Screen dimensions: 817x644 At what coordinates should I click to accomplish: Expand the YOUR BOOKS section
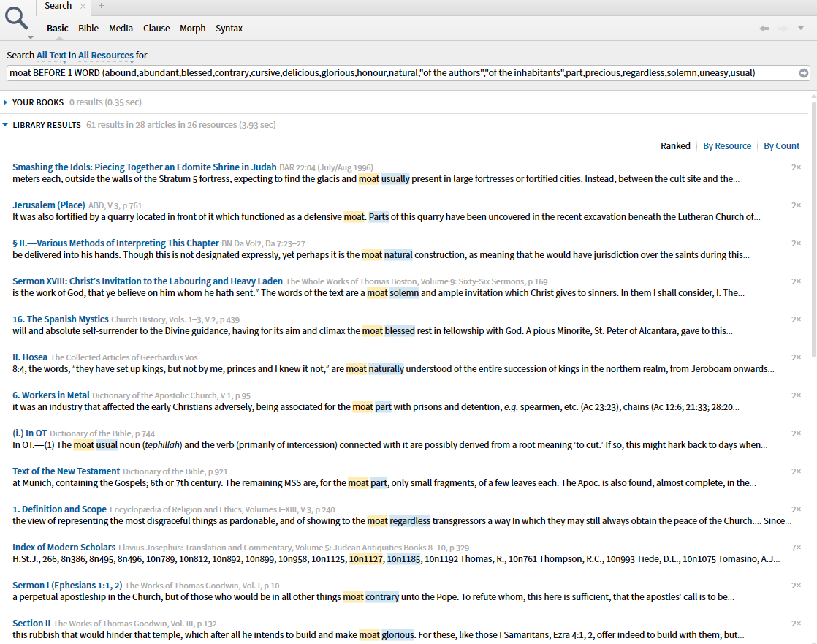[x=5, y=102]
